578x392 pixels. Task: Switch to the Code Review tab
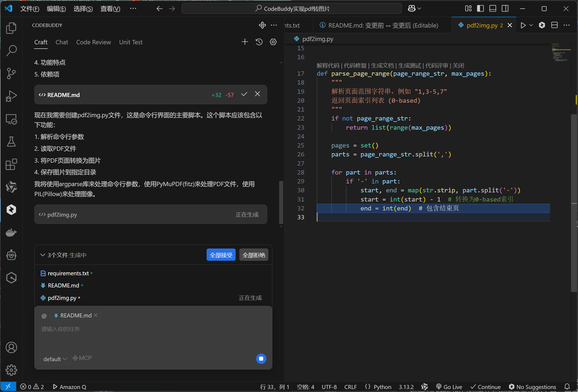click(x=93, y=42)
